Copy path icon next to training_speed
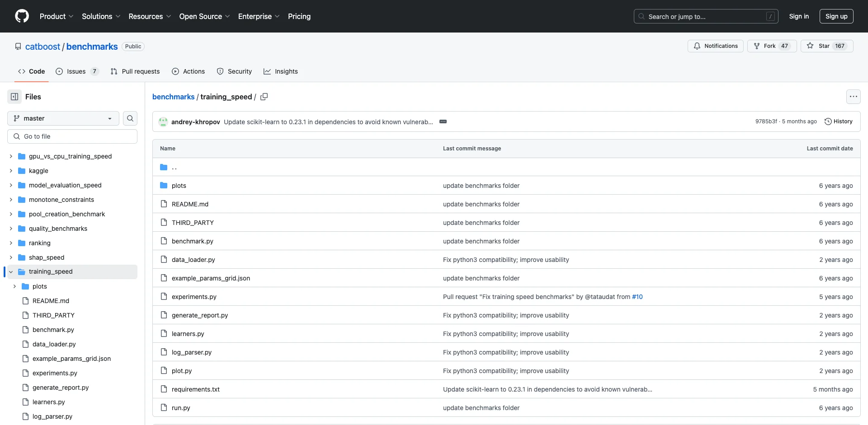The width and height of the screenshot is (868, 425). point(264,97)
